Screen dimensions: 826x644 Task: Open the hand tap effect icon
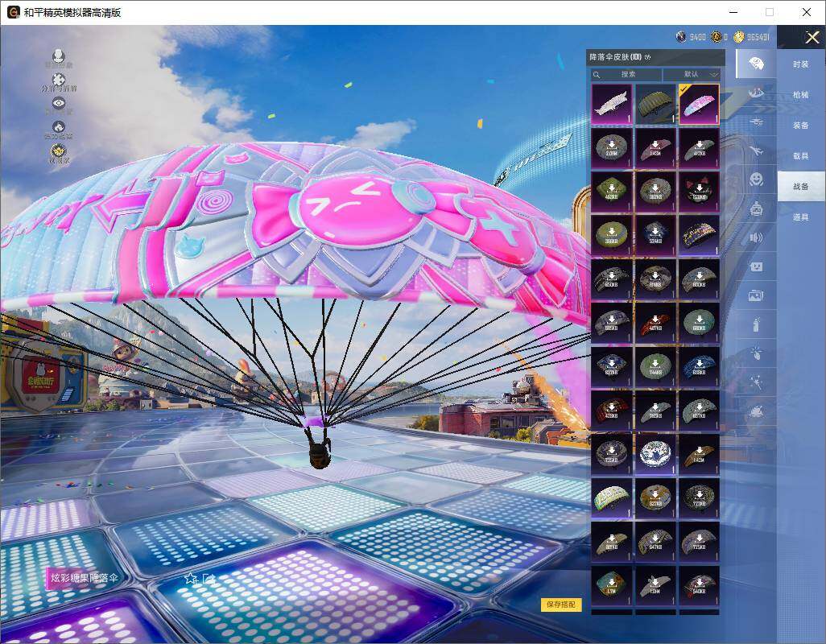coord(757,353)
